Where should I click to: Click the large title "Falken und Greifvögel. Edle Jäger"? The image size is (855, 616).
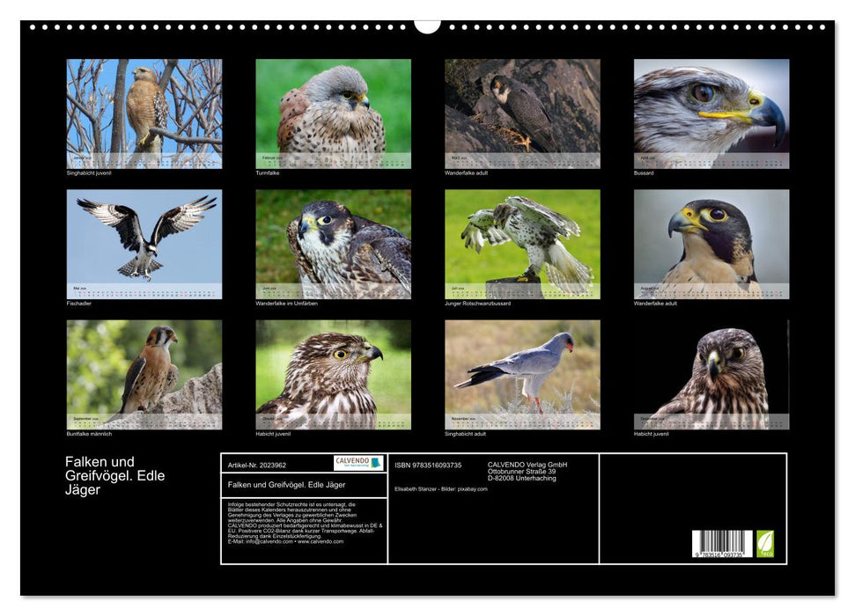(114, 476)
